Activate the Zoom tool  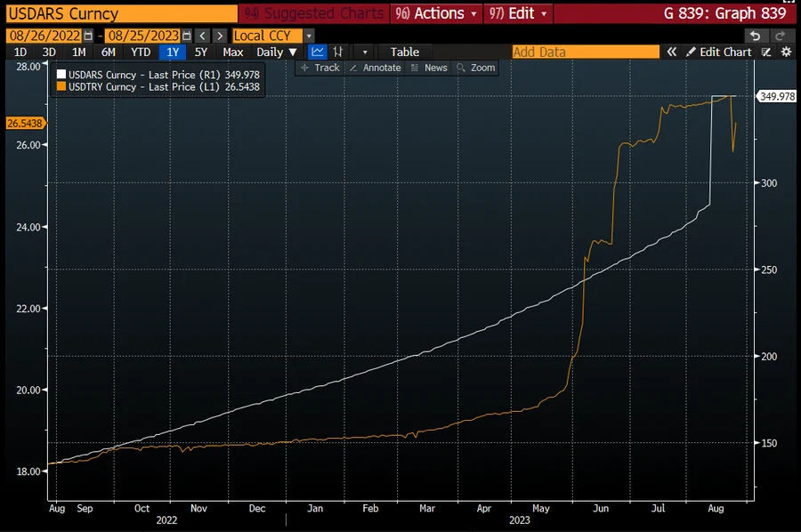475,68
